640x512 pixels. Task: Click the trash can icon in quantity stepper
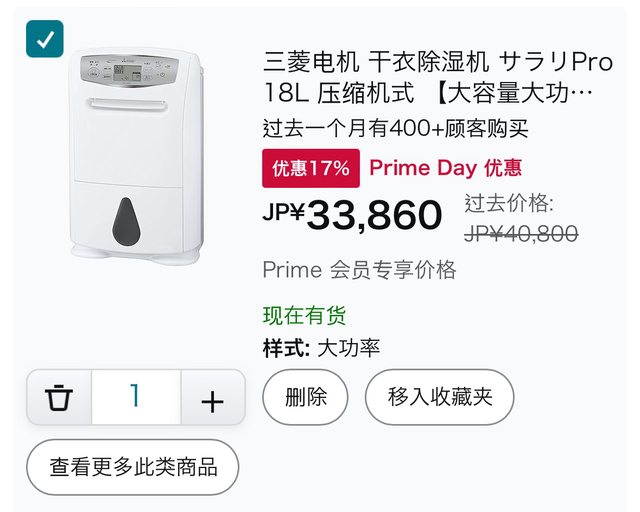coord(60,397)
